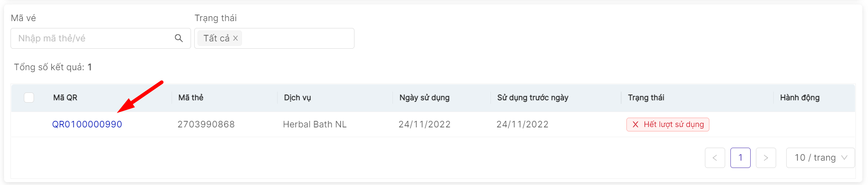Click the X icon in the status badge

click(635, 125)
